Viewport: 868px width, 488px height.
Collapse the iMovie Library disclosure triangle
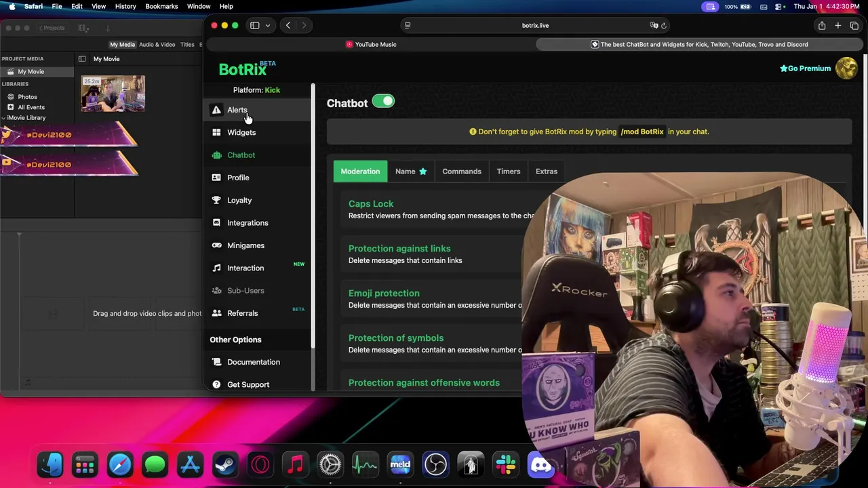3,118
